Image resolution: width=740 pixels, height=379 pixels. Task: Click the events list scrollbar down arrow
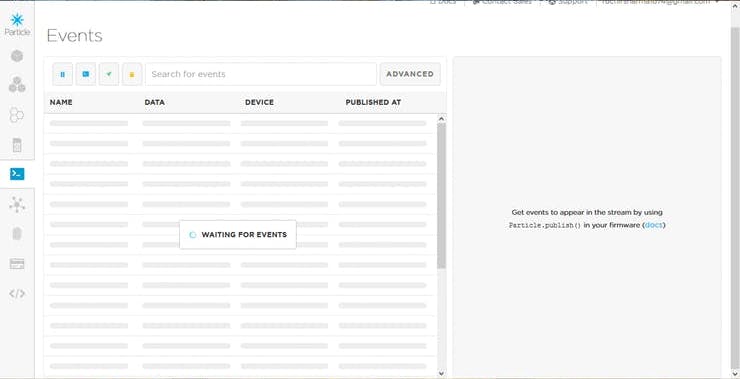tap(441, 373)
